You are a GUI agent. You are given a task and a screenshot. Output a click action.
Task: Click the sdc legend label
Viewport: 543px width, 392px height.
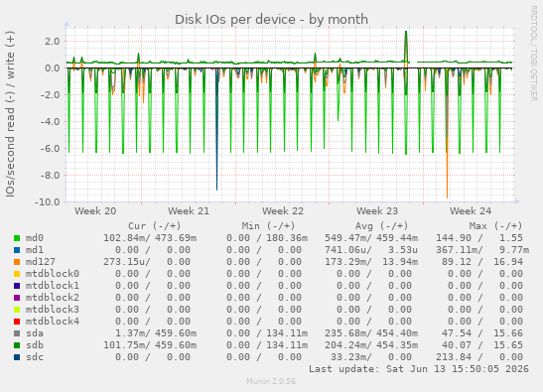35,356
